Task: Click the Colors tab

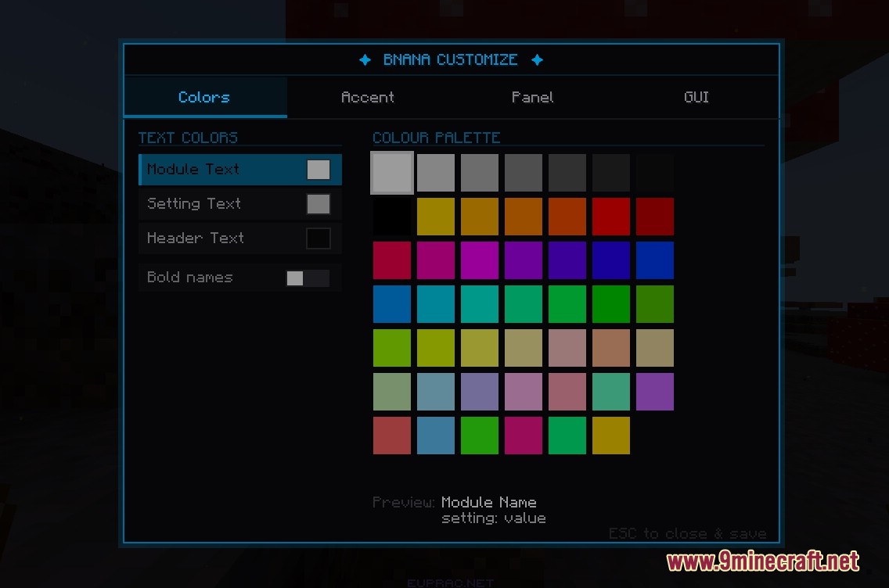Action: point(204,98)
